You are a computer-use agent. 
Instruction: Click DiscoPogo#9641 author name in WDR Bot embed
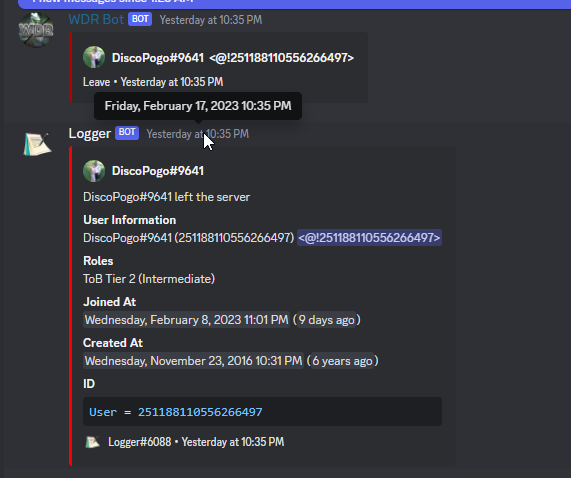158,58
